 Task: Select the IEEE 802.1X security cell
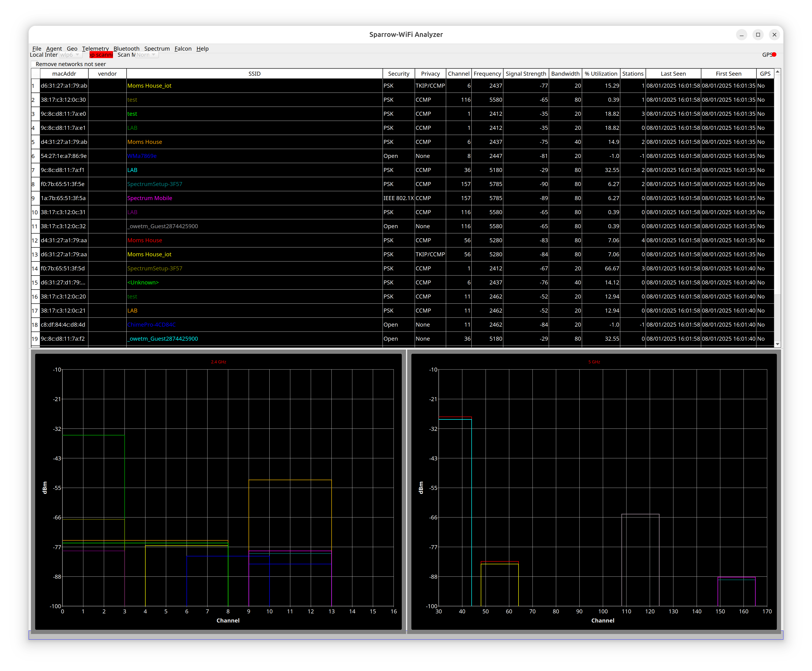coord(399,198)
